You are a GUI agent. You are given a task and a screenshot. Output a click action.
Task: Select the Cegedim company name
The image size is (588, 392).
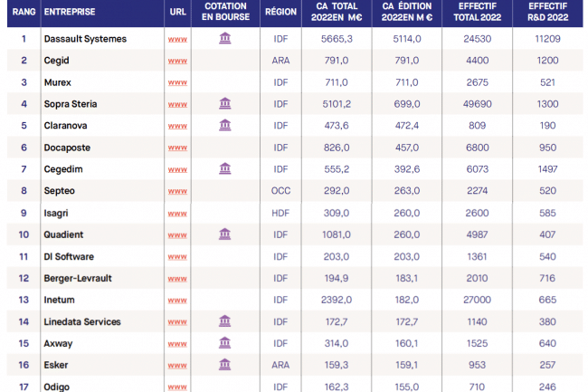(63, 169)
